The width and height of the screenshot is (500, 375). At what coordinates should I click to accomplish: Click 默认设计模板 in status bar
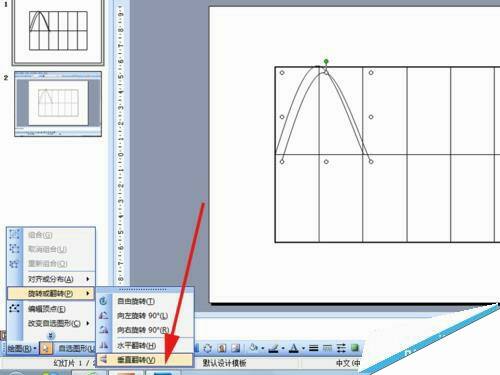pyautogui.click(x=224, y=363)
